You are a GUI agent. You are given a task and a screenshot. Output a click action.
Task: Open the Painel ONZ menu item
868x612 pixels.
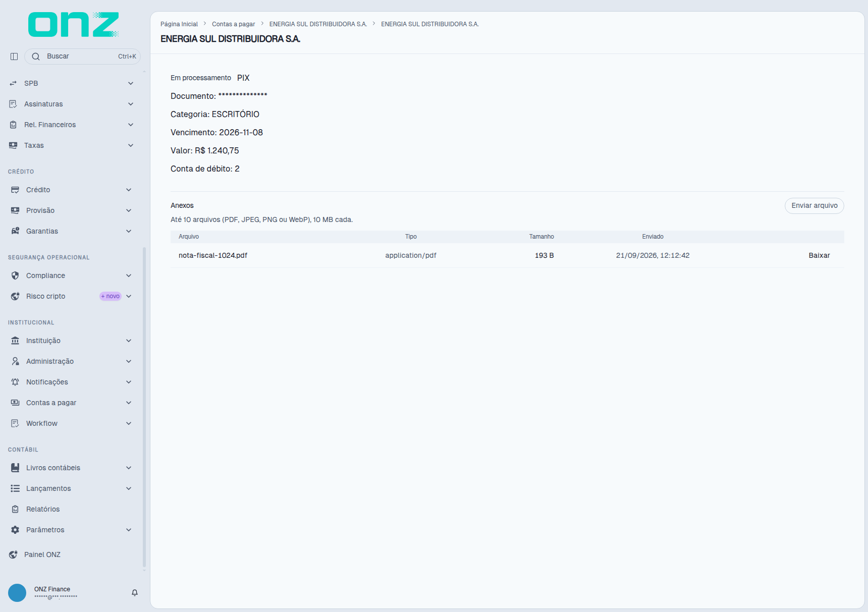[71, 554]
